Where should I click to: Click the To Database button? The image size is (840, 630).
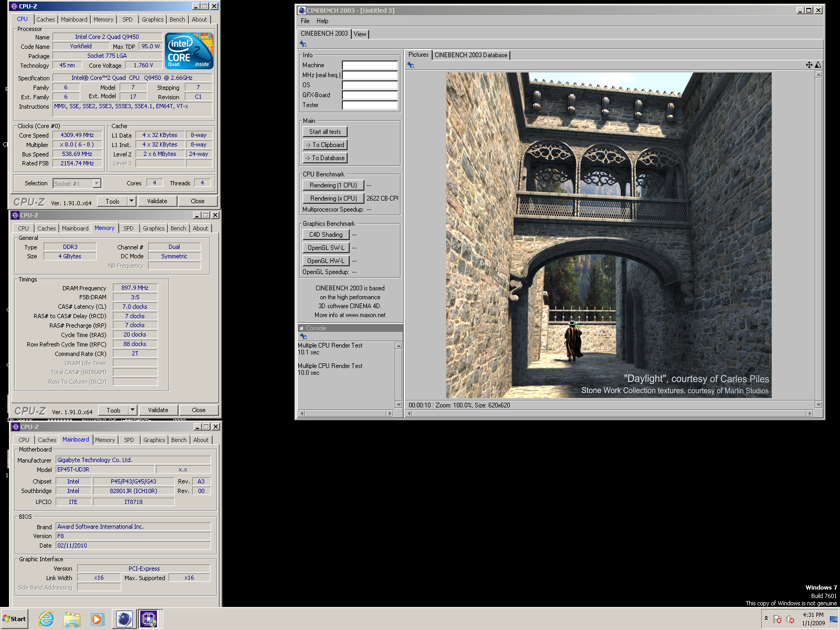click(325, 158)
